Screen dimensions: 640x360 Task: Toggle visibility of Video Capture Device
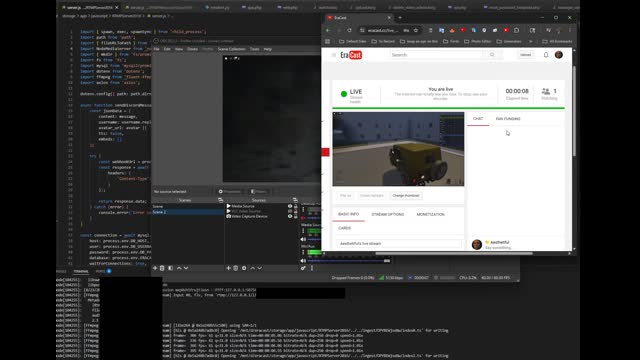coord(290,216)
